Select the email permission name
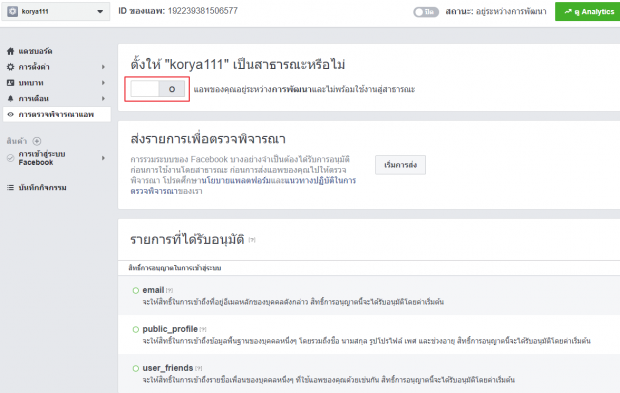 pyautogui.click(x=153, y=290)
